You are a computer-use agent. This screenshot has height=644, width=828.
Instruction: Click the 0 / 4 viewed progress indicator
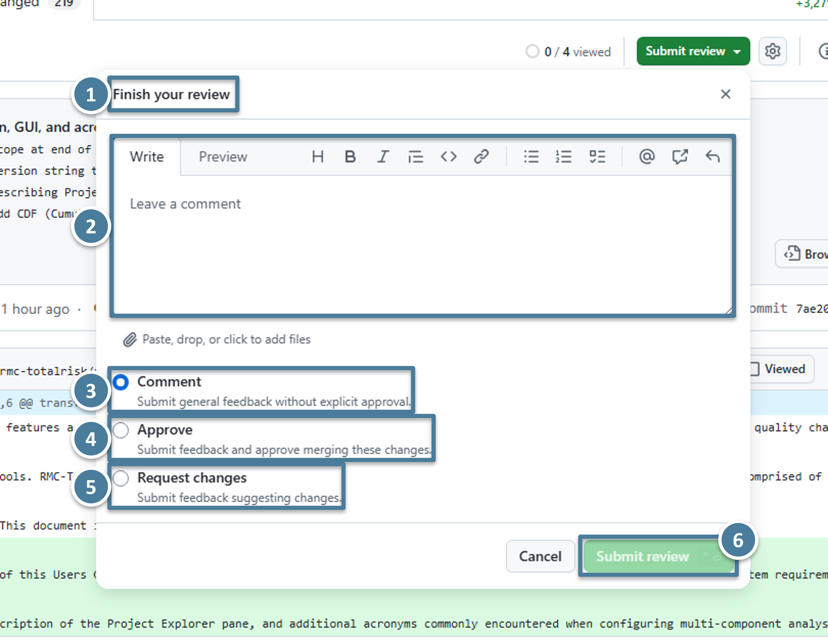point(568,51)
